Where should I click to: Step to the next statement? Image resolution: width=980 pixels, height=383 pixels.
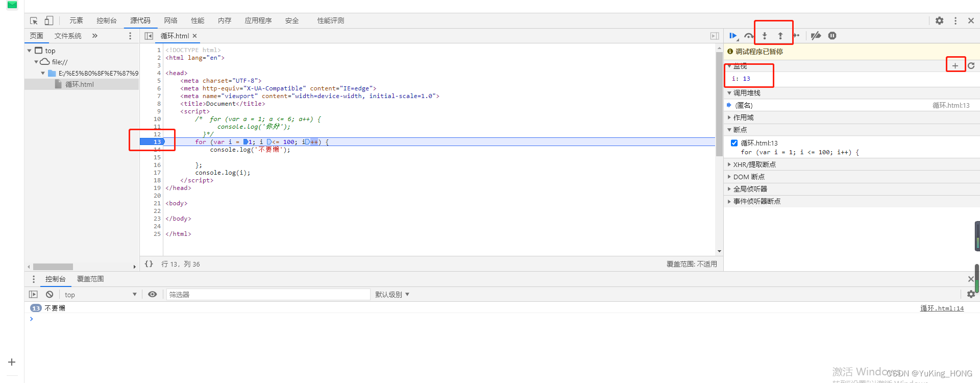pos(796,36)
